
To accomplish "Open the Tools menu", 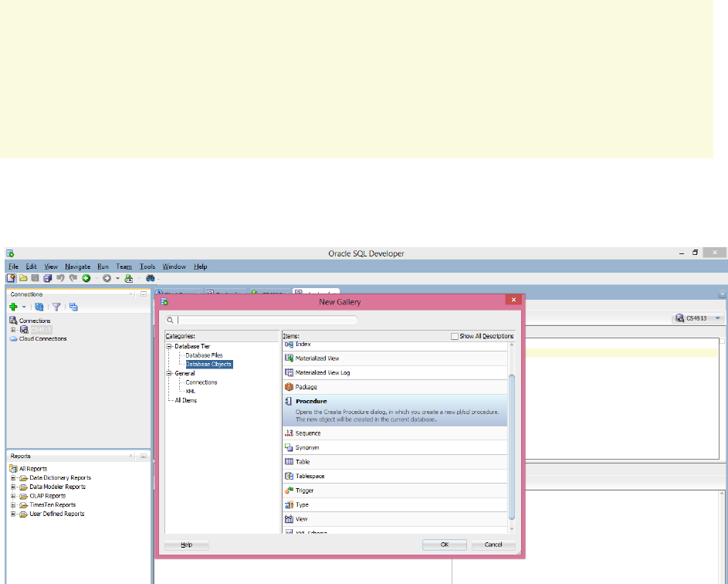I will click(x=147, y=267).
